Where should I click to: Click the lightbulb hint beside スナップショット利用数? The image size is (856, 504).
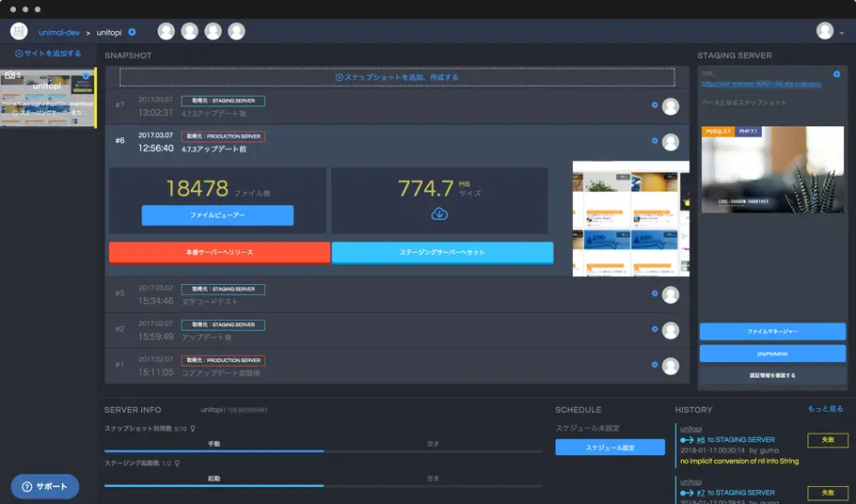point(193,428)
